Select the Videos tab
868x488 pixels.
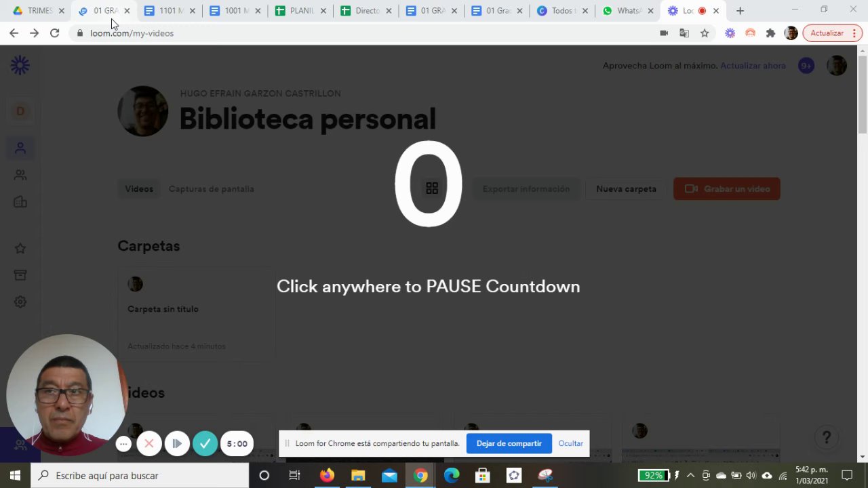(139, 189)
